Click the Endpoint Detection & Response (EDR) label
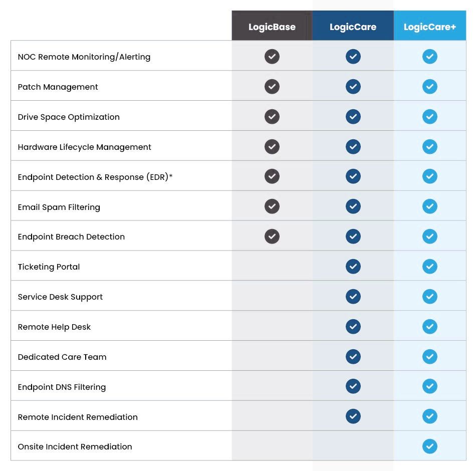The width and height of the screenshot is (476, 471). point(95,177)
